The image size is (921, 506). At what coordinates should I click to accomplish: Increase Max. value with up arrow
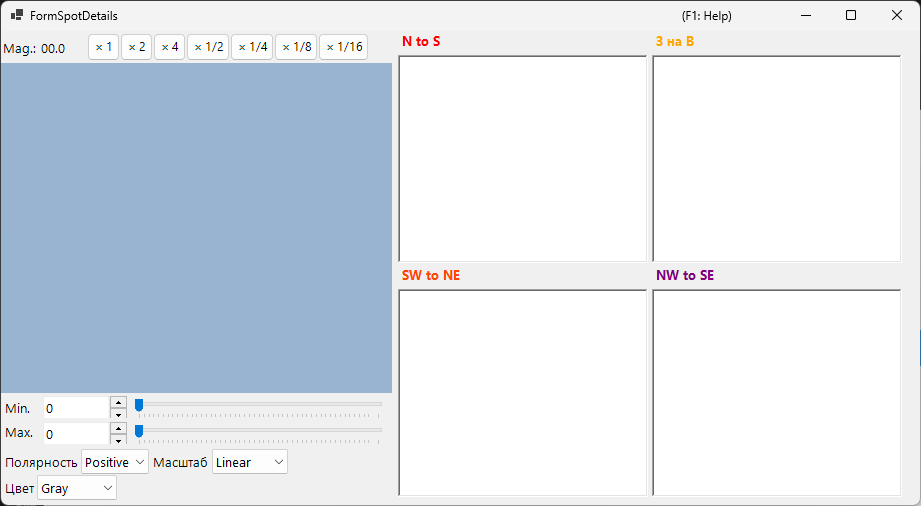point(118,428)
